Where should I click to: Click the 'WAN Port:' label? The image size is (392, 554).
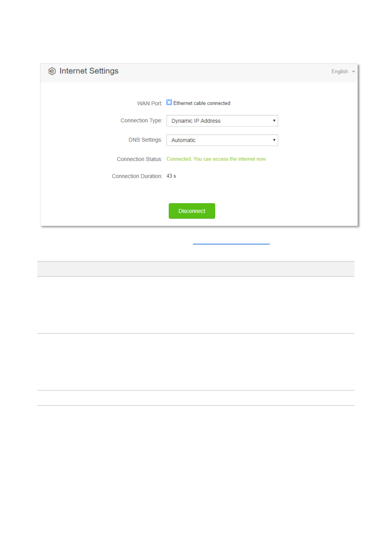click(150, 103)
